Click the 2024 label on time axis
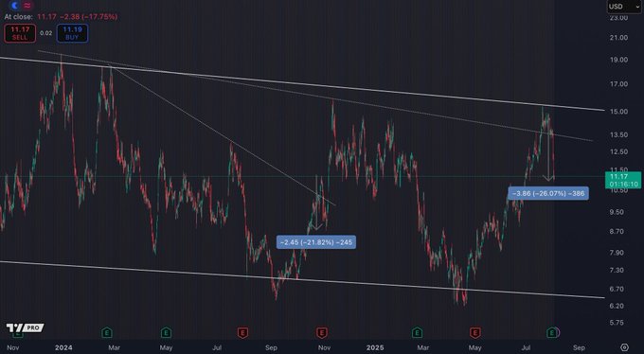 pos(63,347)
